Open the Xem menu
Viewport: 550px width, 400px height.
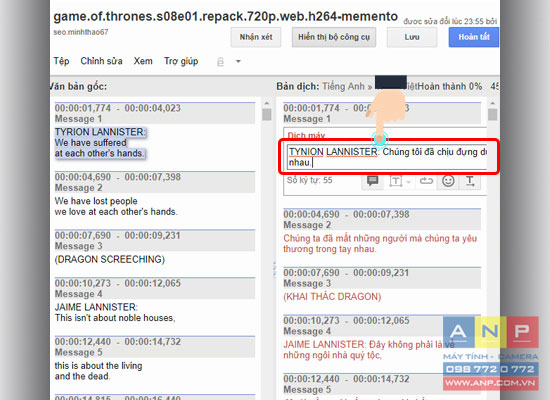[x=143, y=61]
